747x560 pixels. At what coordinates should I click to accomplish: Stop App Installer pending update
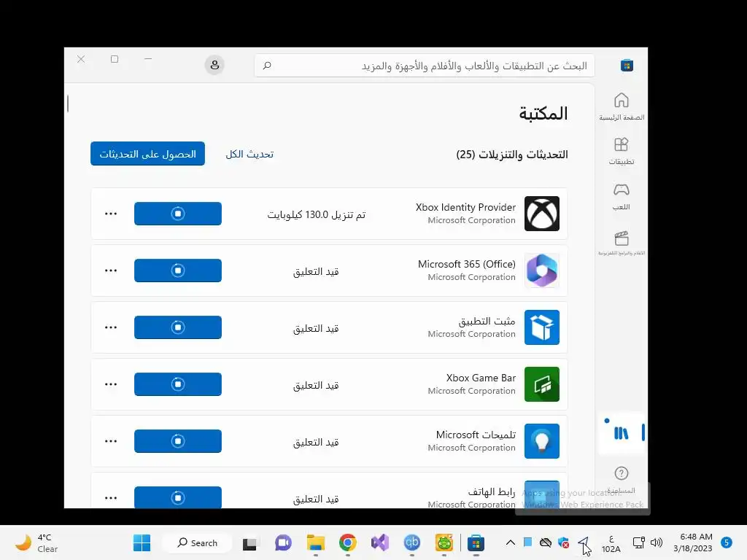pos(178,327)
